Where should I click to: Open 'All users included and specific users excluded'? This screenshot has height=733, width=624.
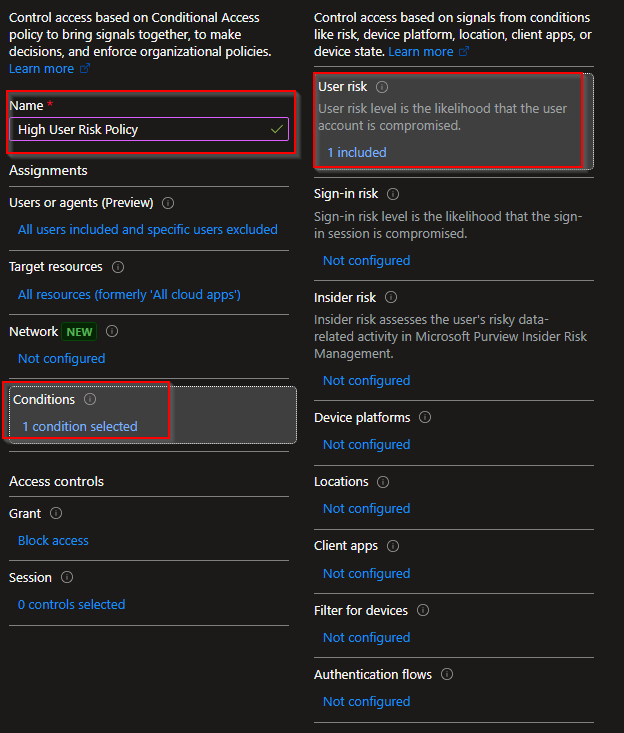[148, 230]
